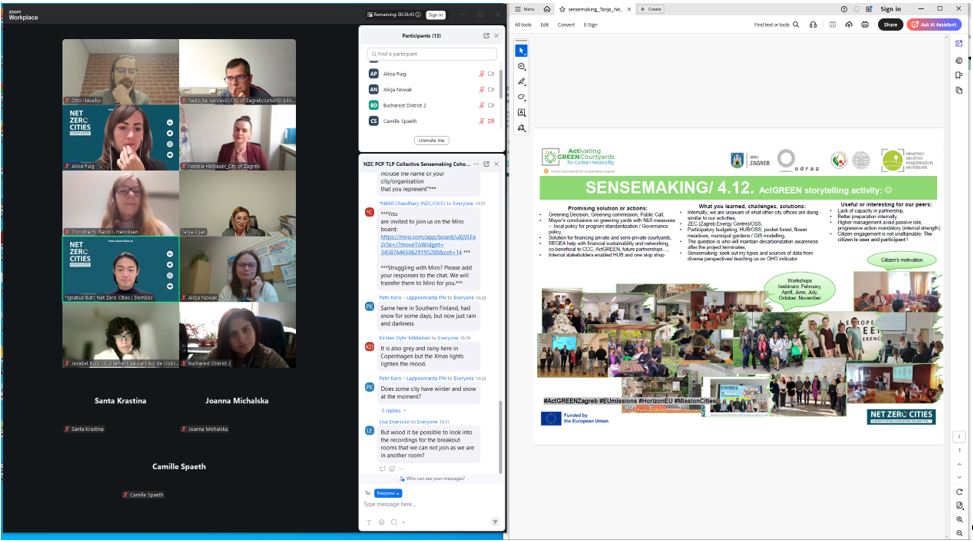Select the arrow selection tool in Acrobat
Screen dimensions: 973x541
click(x=522, y=51)
